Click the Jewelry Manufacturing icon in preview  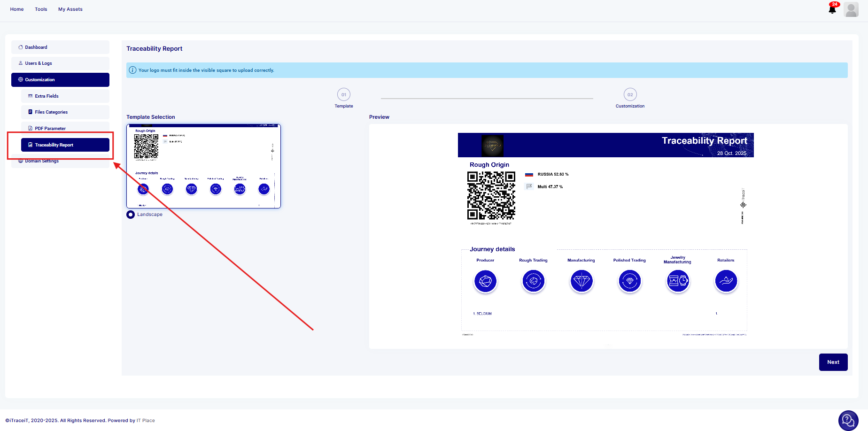pyautogui.click(x=678, y=281)
